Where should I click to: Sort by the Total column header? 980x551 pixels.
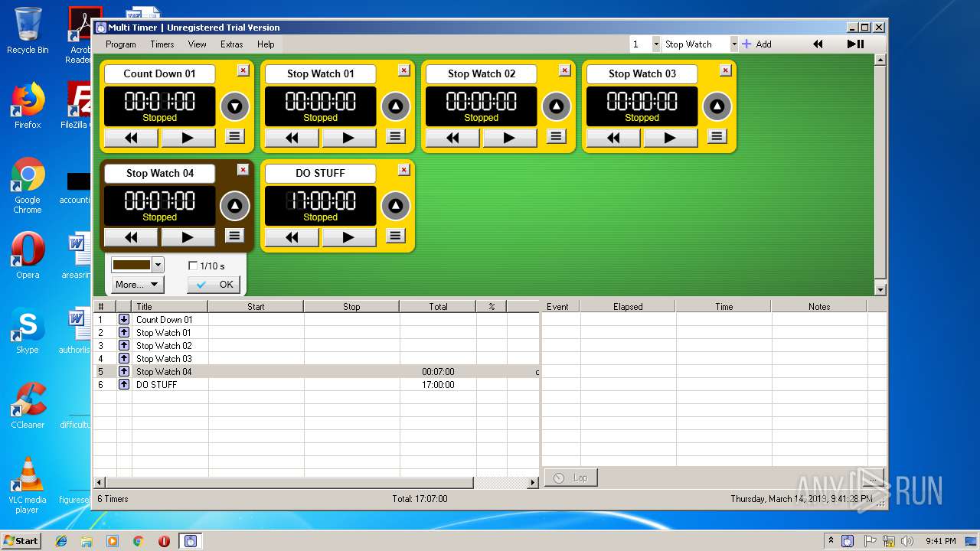pyautogui.click(x=438, y=306)
